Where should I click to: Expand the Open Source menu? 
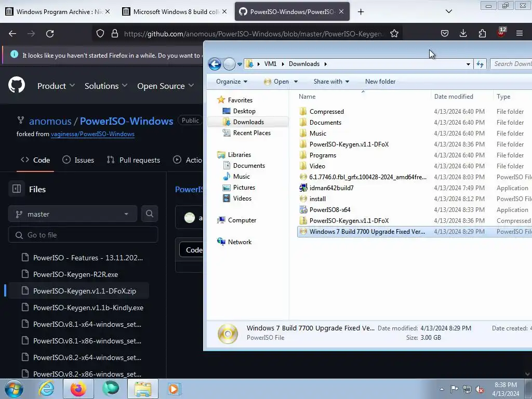pos(166,86)
